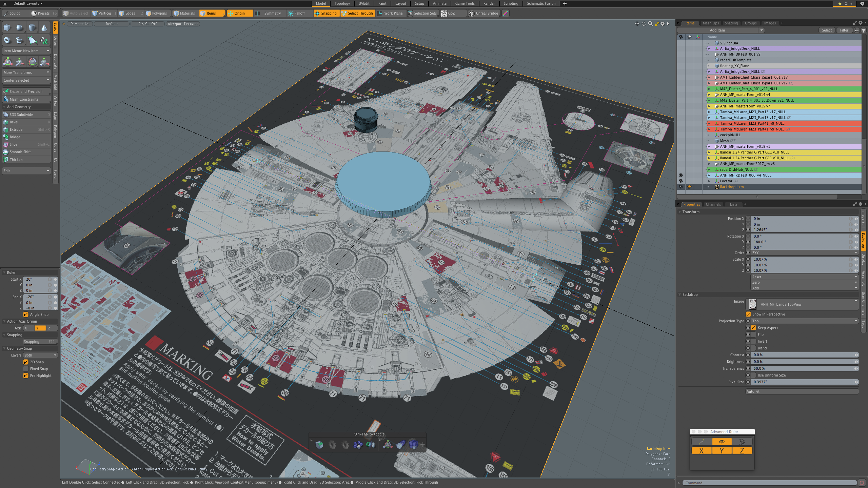Screen dimensions: 868x488
Task: Open the Mesh Ops panel tab
Action: [711, 23]
